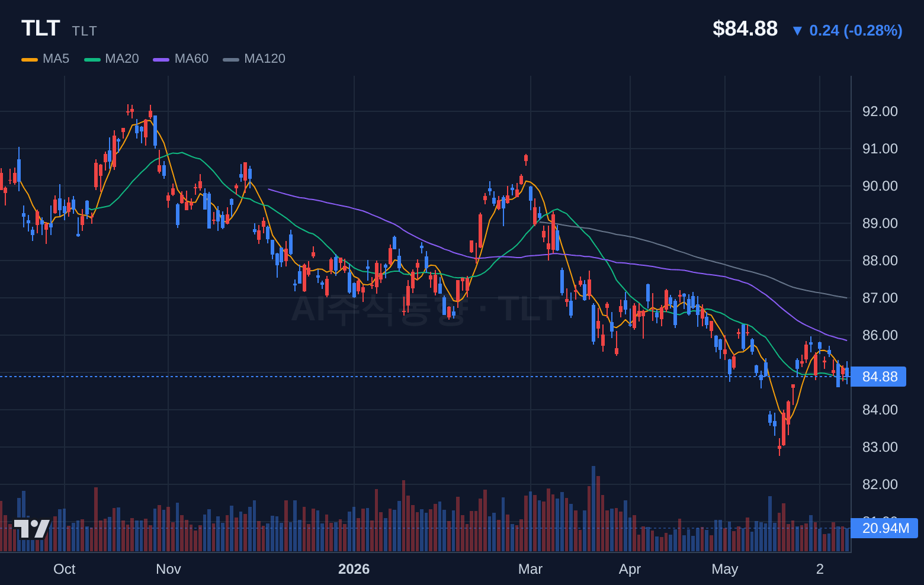Click the down-triangle change indicator
Image resolution: width=924 pixels, height=585 pixels.
point(797,31)
